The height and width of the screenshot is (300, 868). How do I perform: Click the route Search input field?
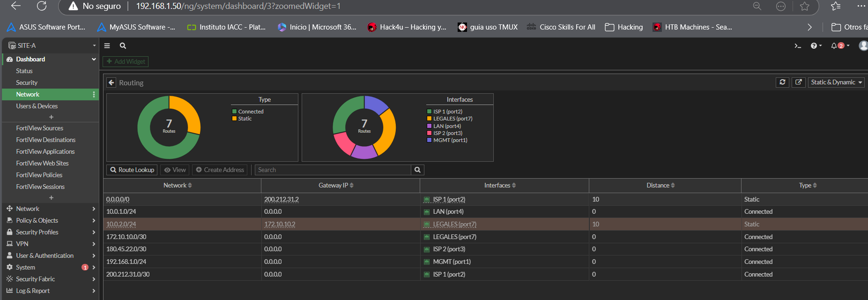click(x=333, y=170)
